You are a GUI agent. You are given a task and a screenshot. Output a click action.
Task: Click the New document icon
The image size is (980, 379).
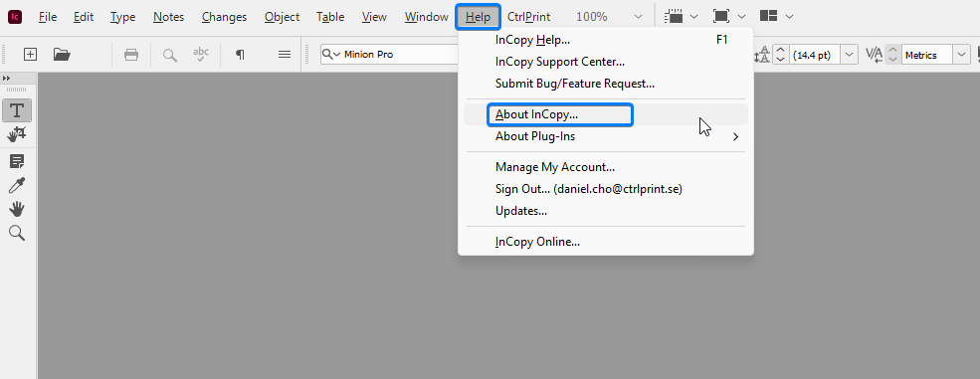click(30, 55)
